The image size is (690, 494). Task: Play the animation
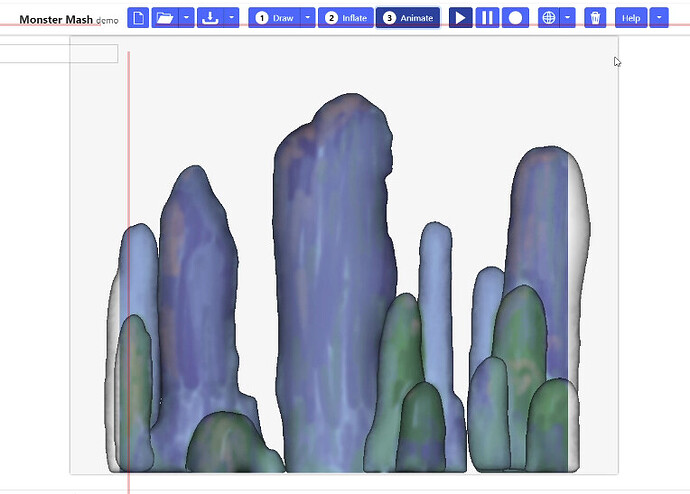461,18
